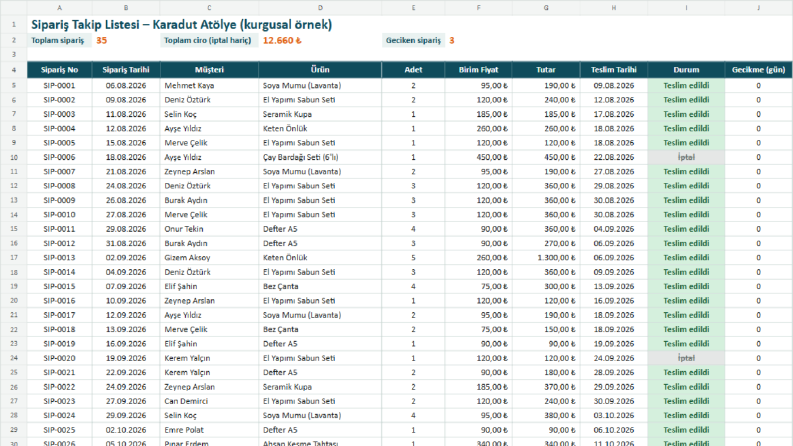Screen dimensions: 793x446
Task: Select cell SIP-0025
Action: coord(59,430)
